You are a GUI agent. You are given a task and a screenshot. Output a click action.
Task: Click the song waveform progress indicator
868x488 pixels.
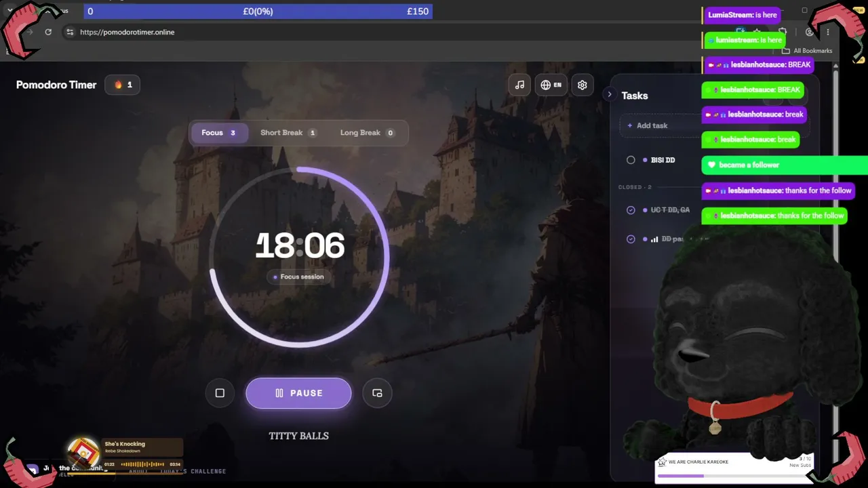[x=142, y=464]
